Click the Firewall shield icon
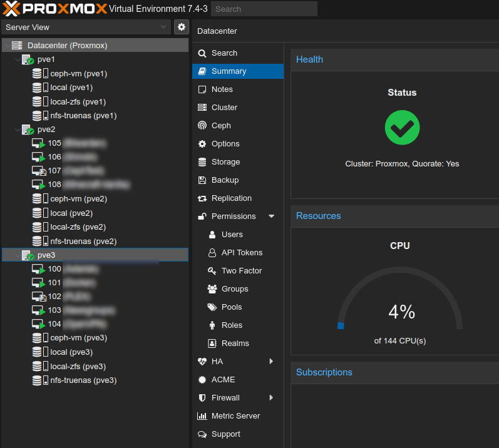This screenshot has width=499, height=448. [202, 398]
